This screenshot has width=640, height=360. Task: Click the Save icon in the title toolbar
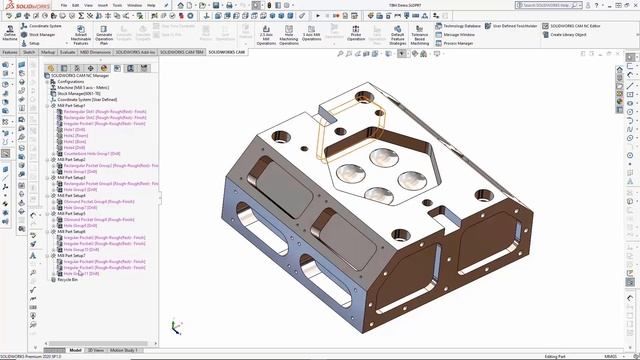[216, 5]
